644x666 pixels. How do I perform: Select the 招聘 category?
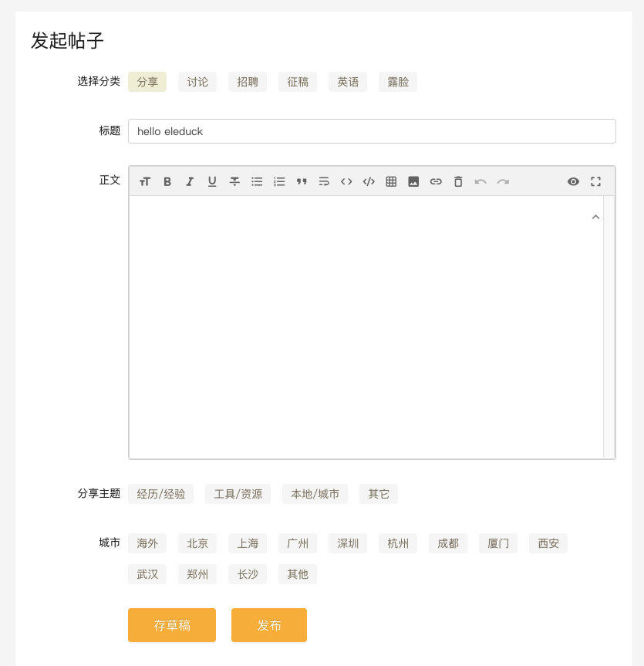coord(248,82)
